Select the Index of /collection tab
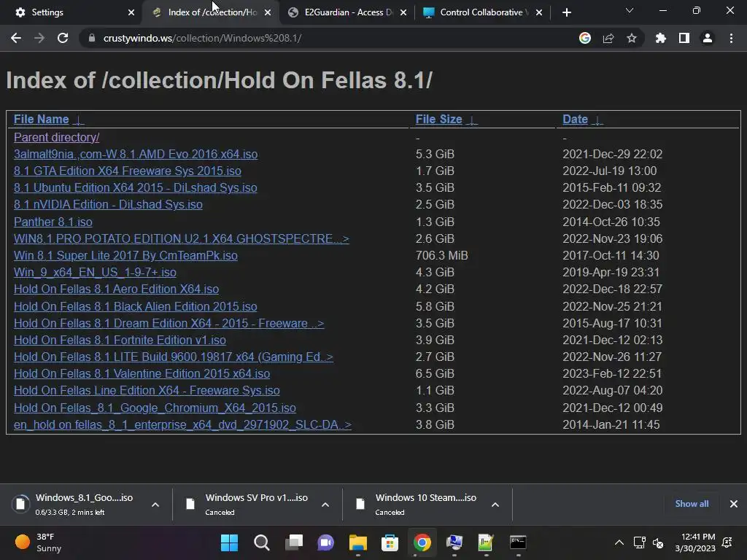 coord(213,12)
